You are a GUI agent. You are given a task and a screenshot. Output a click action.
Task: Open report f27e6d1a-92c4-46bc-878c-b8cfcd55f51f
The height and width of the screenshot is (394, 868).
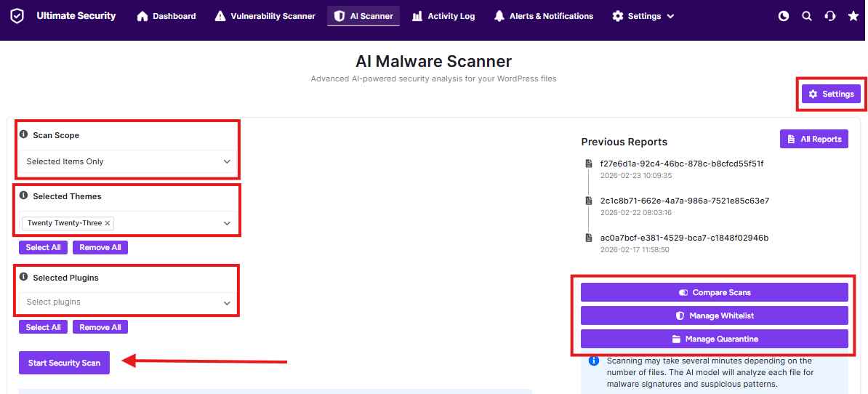coord(682,164)
